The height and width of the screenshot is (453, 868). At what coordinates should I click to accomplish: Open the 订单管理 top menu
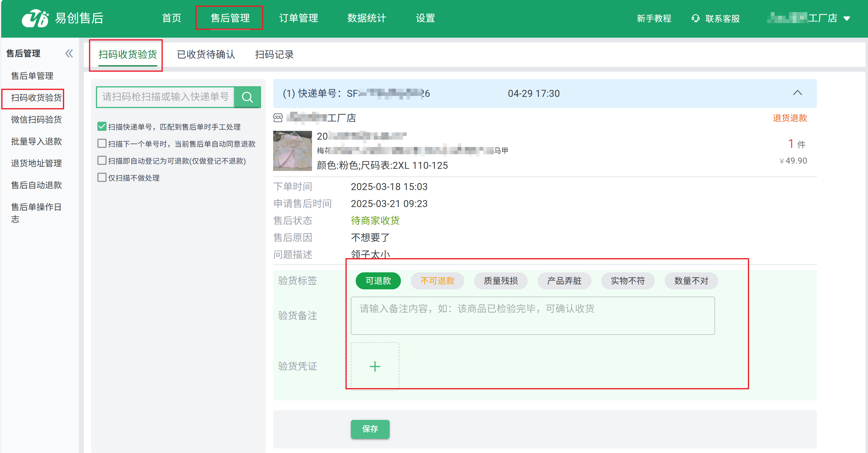coord(298,18)
